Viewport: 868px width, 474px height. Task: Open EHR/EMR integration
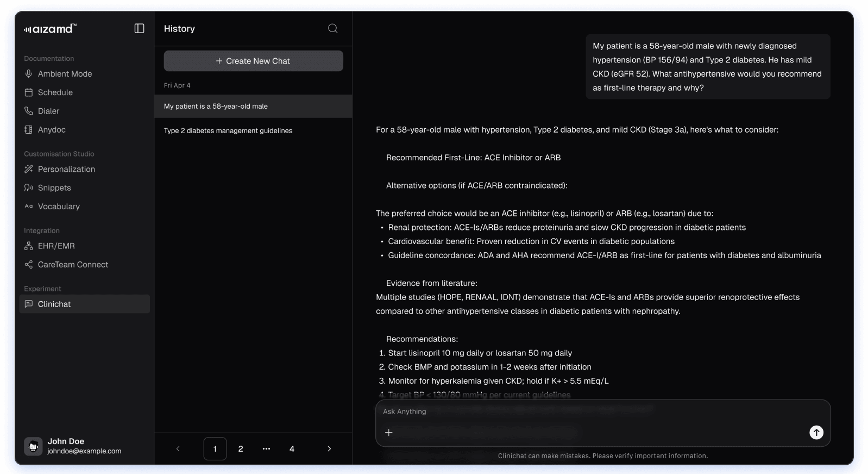56,246
